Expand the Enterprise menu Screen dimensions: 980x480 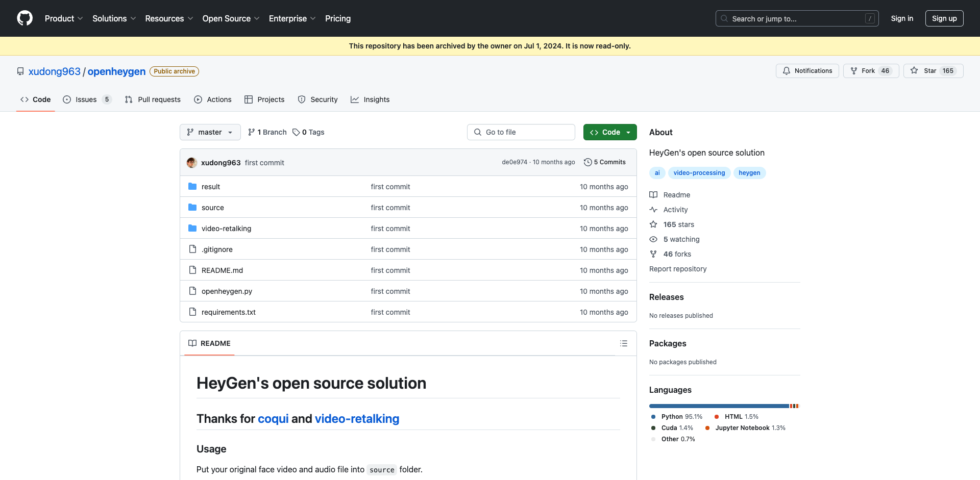coord(292,18)
